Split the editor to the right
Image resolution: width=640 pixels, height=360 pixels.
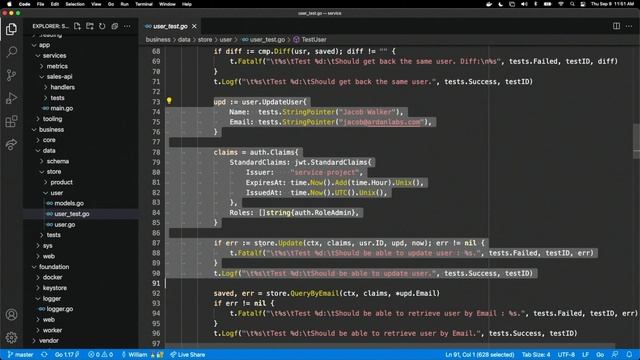point(616,26)
